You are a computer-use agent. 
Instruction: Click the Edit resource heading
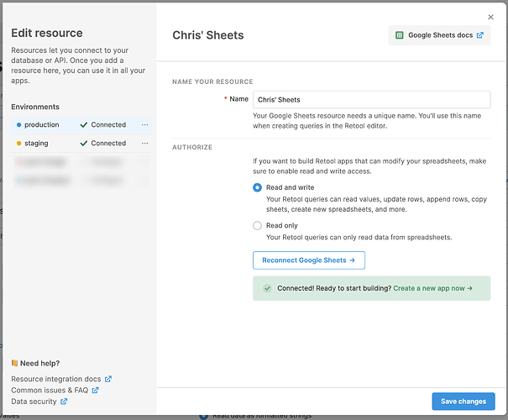pos(47,33)
